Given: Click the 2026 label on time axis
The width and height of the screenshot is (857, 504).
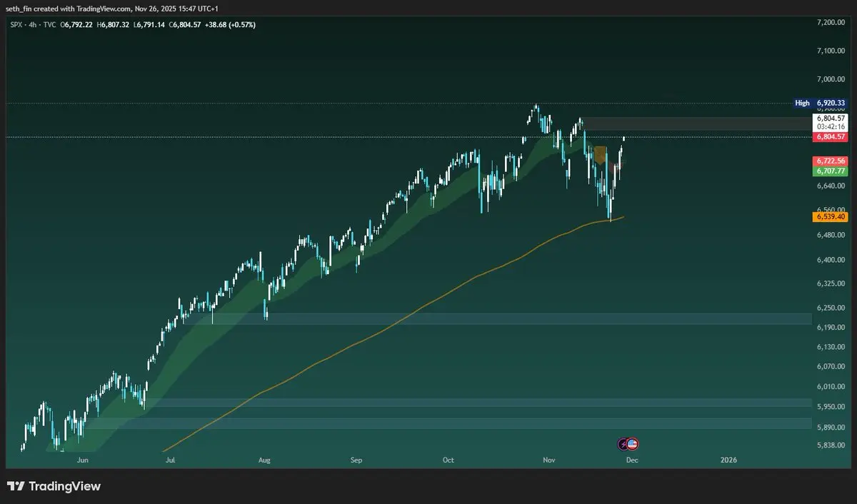Looking at the screenshot, I should pyautogui.click(x=729, y=460).
